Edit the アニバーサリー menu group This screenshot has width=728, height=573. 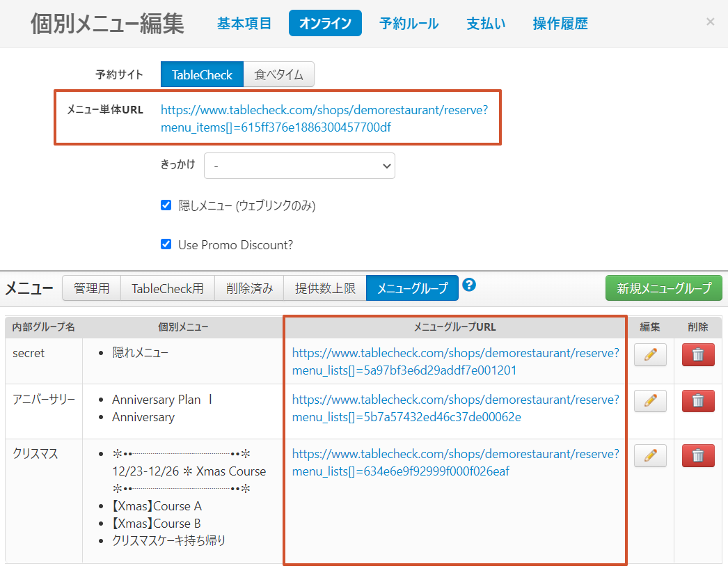[650, 401]
